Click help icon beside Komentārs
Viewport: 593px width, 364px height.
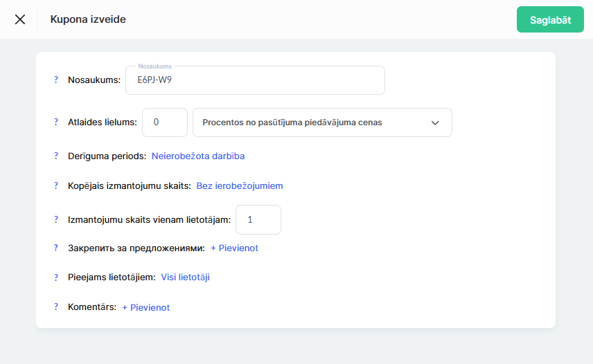56,307
